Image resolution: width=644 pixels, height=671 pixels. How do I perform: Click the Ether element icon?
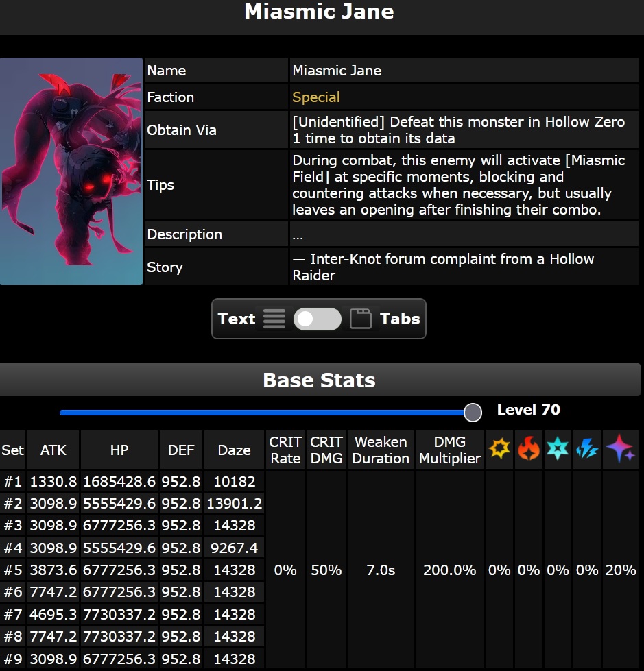click(620, 450)
